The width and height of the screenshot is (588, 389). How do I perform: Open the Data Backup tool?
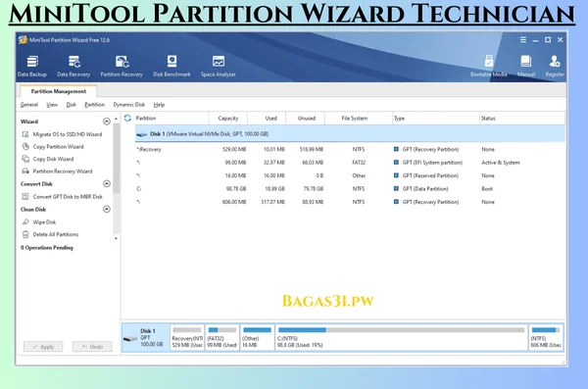coord(32,66)
